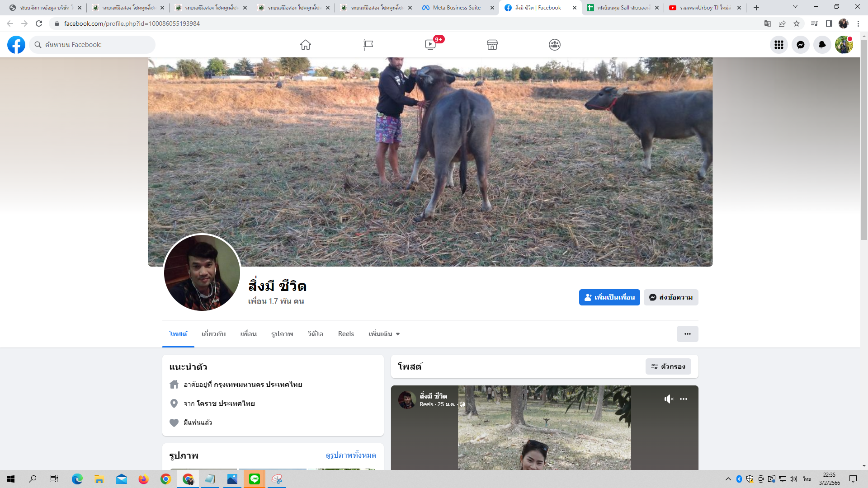Open Facebook Home feed icon
The width and height of the screenshot is (868, 488).
[306, 45]
